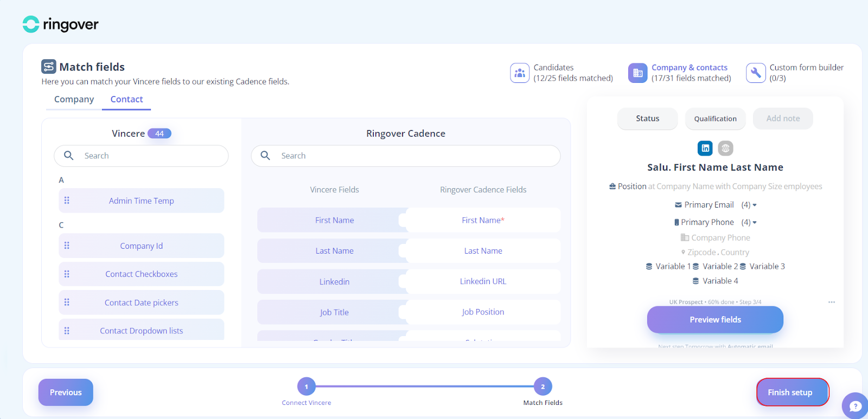The height and width of the screenshot is (419, 868).
Task: Open the Custom form builder section
Action: click(x=795, y=73)
